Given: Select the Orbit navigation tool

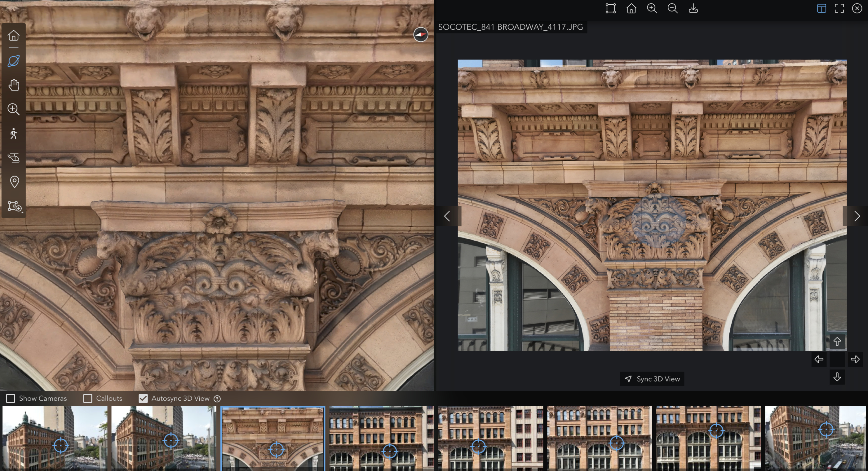Looking at the screenshot, I should (x=13, y=61).
